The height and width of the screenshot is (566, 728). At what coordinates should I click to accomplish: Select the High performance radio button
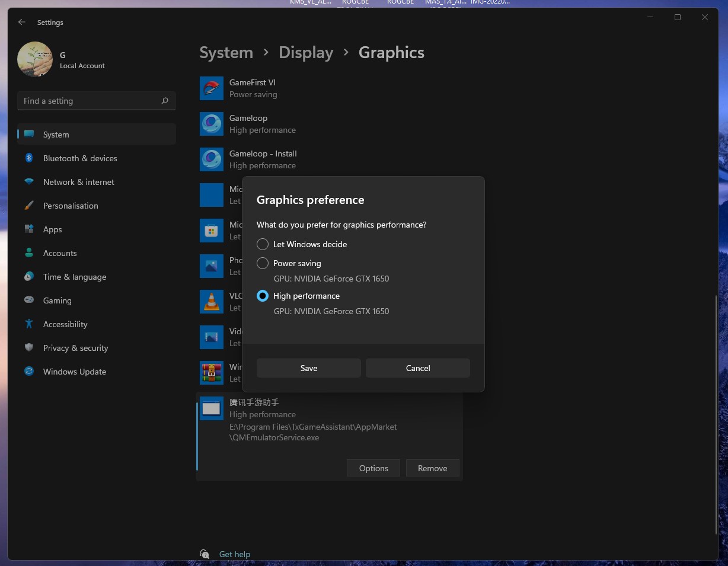click(263, 296)
